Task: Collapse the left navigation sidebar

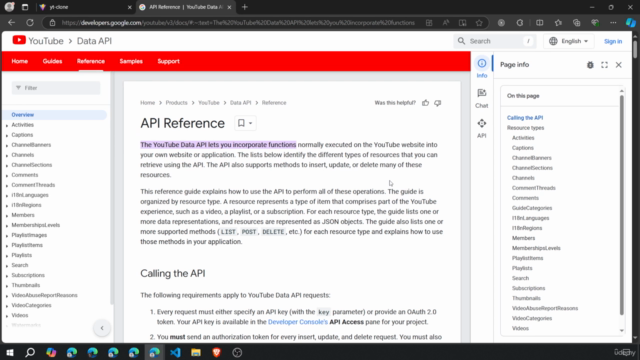Action: click(102, 328)
